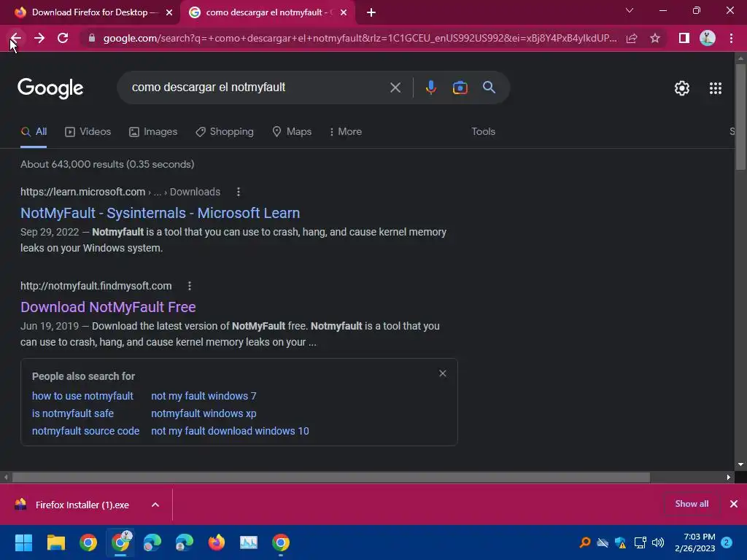Open the Google apps grid
Viewport: 747px width, 560px height.
pos(715,88)
